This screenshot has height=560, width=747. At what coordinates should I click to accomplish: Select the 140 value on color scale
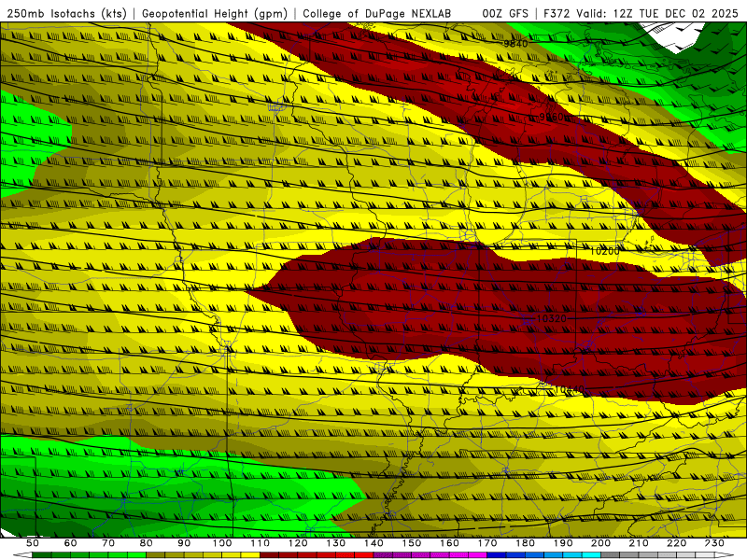click(373, 543)
